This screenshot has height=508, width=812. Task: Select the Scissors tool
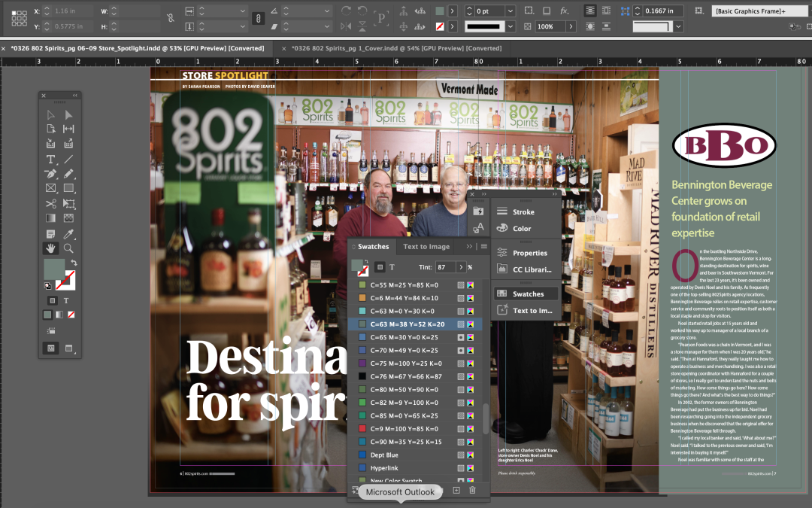click(50, 203)
